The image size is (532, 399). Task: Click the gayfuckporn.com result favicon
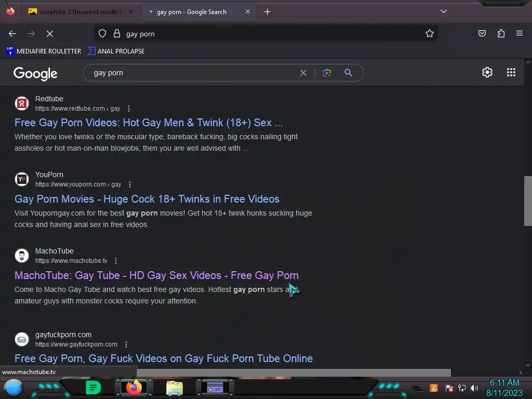pyautogui.click(x=22, y=339)
